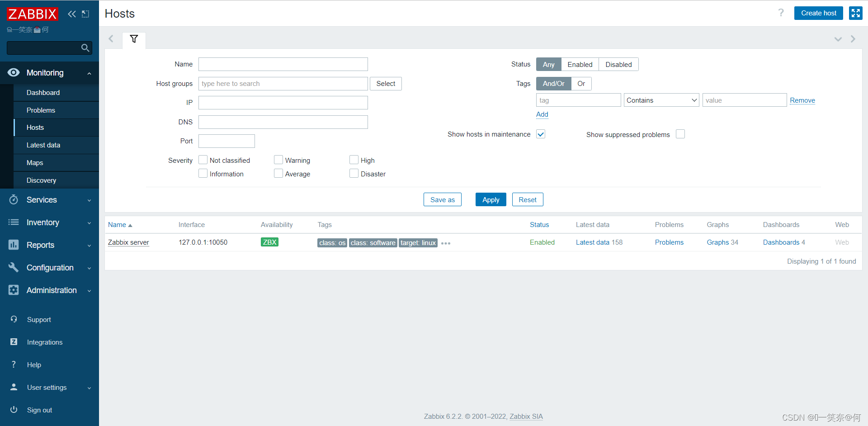Click the User settings person icon
The width and height of the screenshot is (868, 426).
point(14,387)
